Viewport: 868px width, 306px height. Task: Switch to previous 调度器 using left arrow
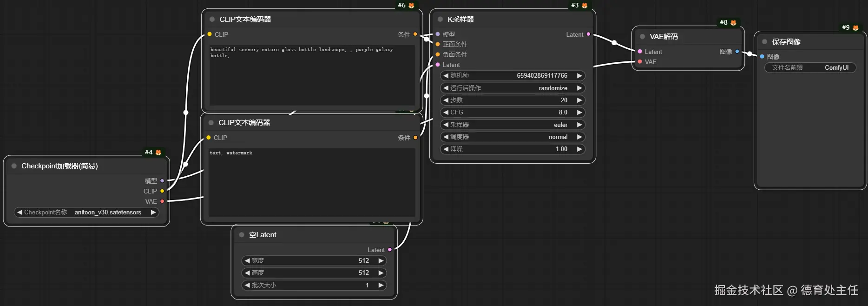pyautogui.click(x=446, y=137)
